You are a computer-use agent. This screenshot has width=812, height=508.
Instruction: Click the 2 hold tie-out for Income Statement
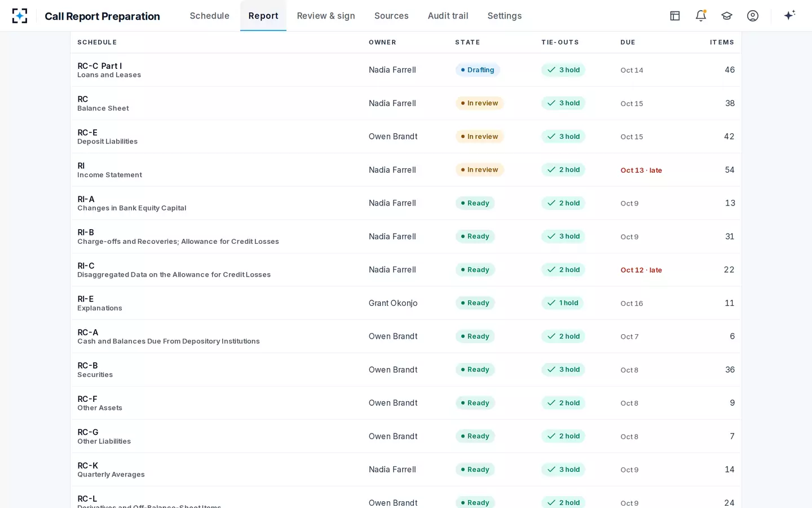563,170
